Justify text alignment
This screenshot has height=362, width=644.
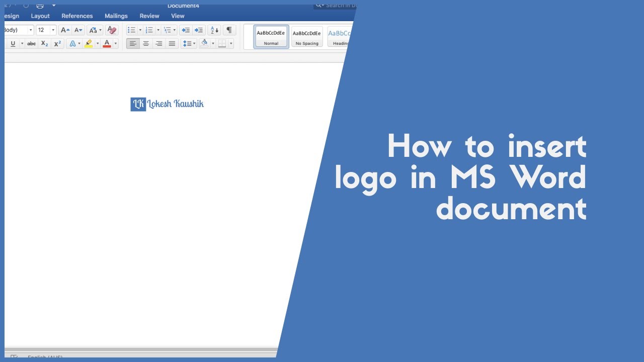coord(172,44)
